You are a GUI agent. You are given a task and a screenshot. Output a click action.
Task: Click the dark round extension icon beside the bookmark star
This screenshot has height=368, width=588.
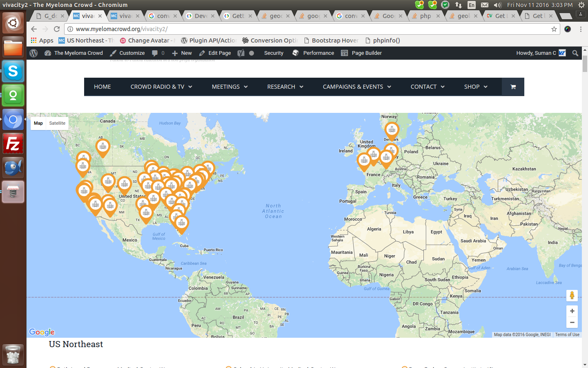(x=568, y=29)
